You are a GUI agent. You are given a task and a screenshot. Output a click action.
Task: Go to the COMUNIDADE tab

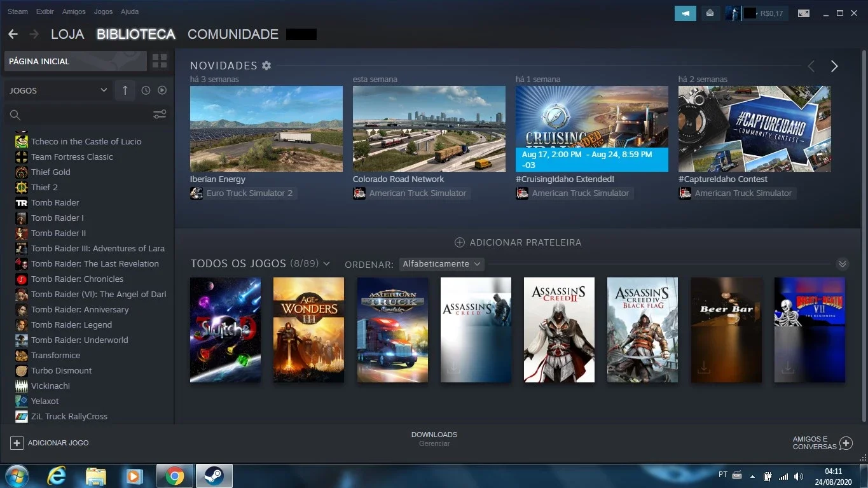click(x=233, y=34)
